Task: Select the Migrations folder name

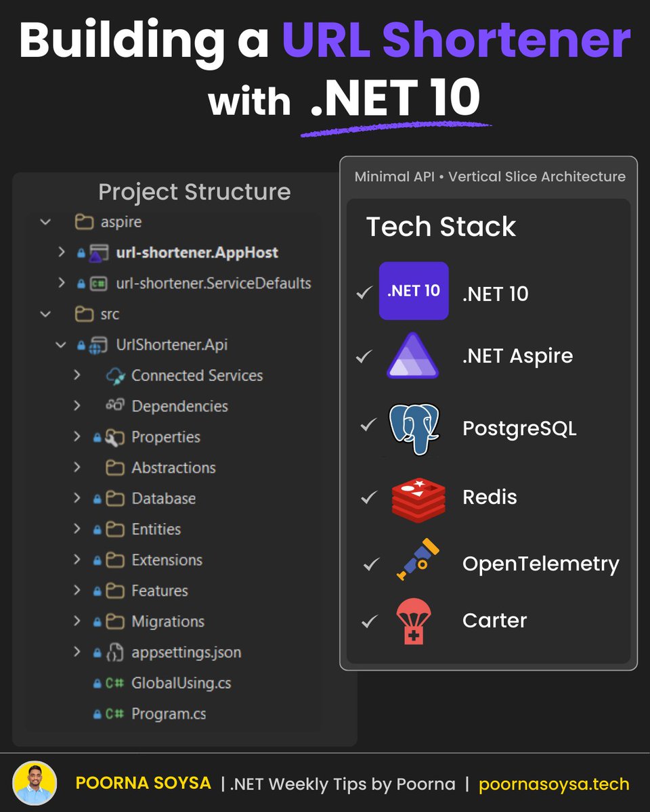Action: pyautogui.click(x=168, y=621)
